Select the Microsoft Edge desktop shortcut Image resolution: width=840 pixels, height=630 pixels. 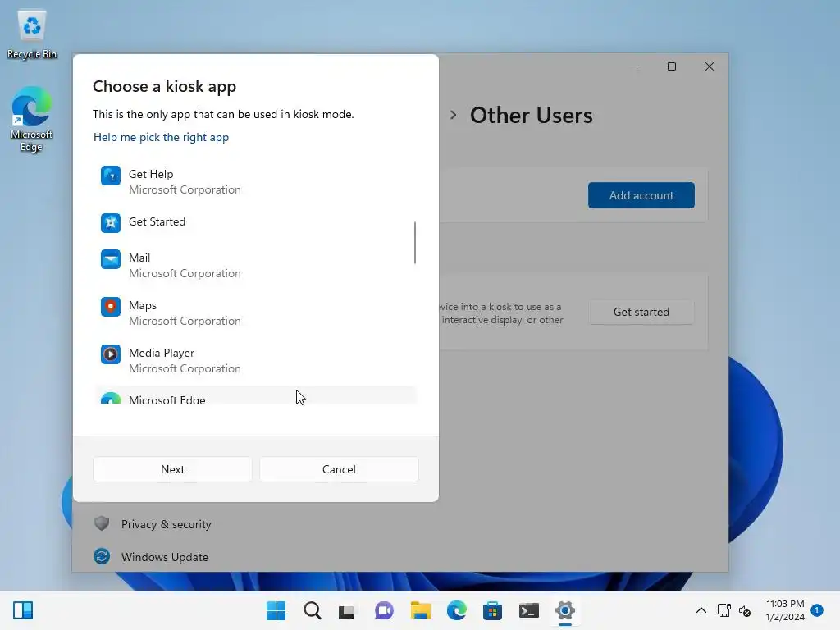pyautogui.click(x=32, y=120)
